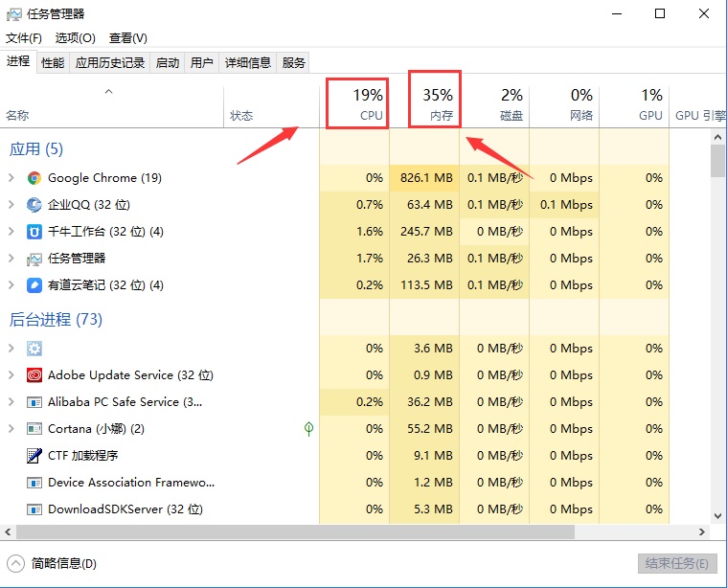Select the 后台进程 (73) group heading
Image resolution: width=727 pixels, height=588 pixels.
(x=56, y=320)
